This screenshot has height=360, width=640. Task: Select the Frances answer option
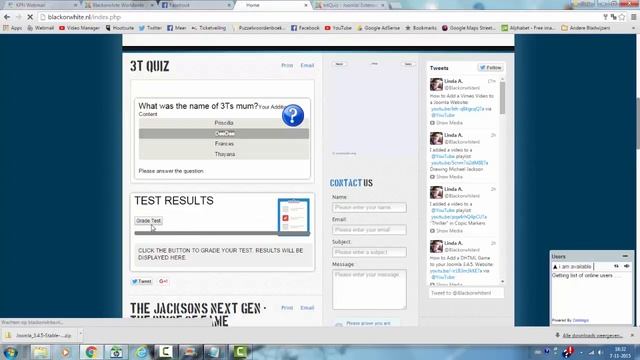224,144
